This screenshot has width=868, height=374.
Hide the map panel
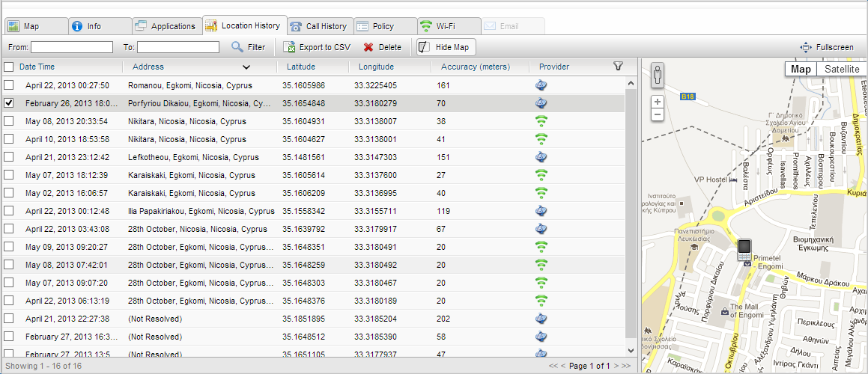[446, 48]
